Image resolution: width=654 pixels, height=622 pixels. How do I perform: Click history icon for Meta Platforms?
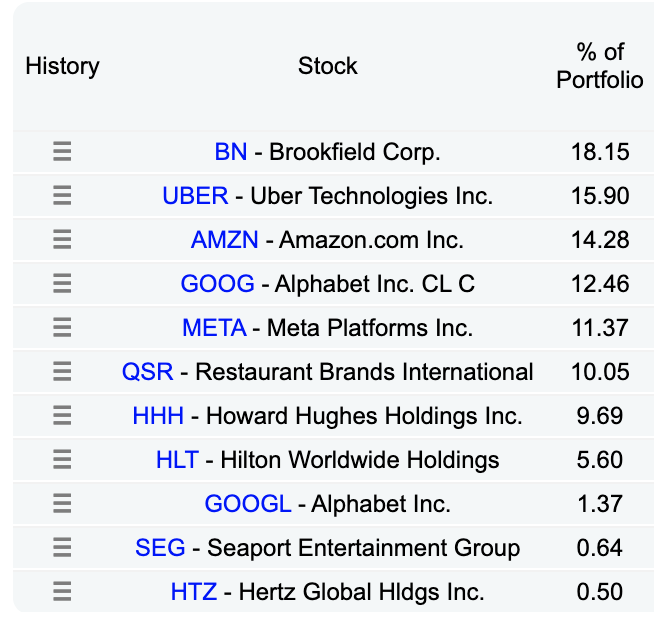pos(62,328)
